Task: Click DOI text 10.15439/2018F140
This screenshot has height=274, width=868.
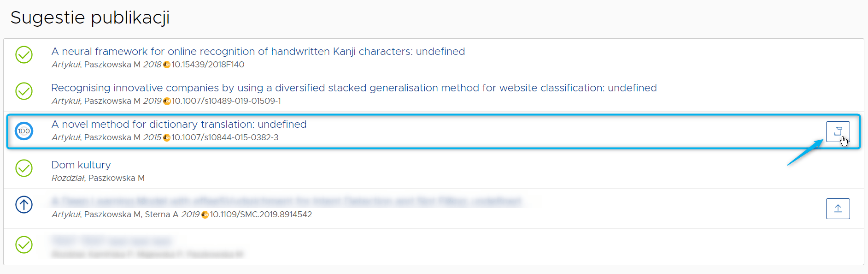Action: [x=208, y=65]
